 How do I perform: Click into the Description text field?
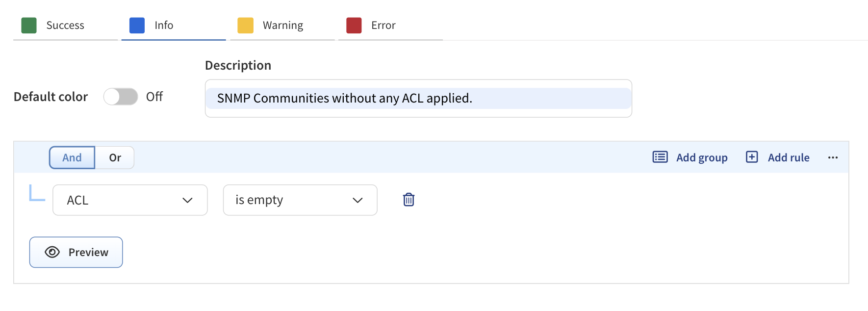pos(418,99)
